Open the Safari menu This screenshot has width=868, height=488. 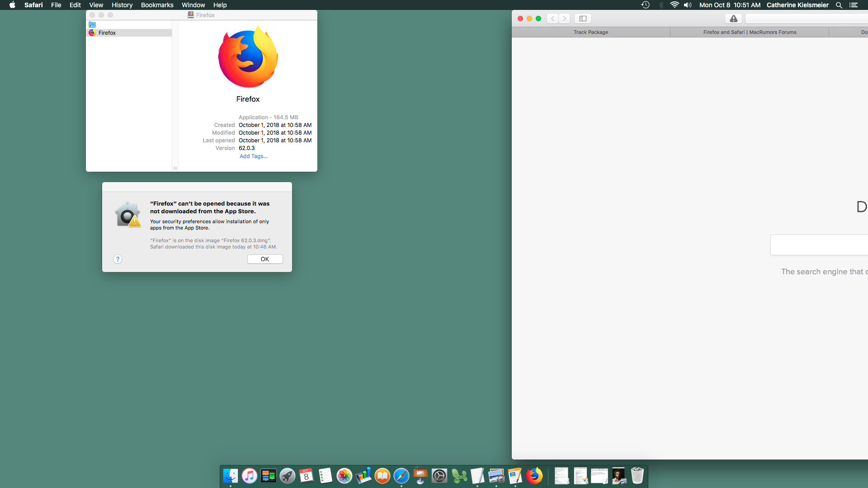tap(33, 5)
